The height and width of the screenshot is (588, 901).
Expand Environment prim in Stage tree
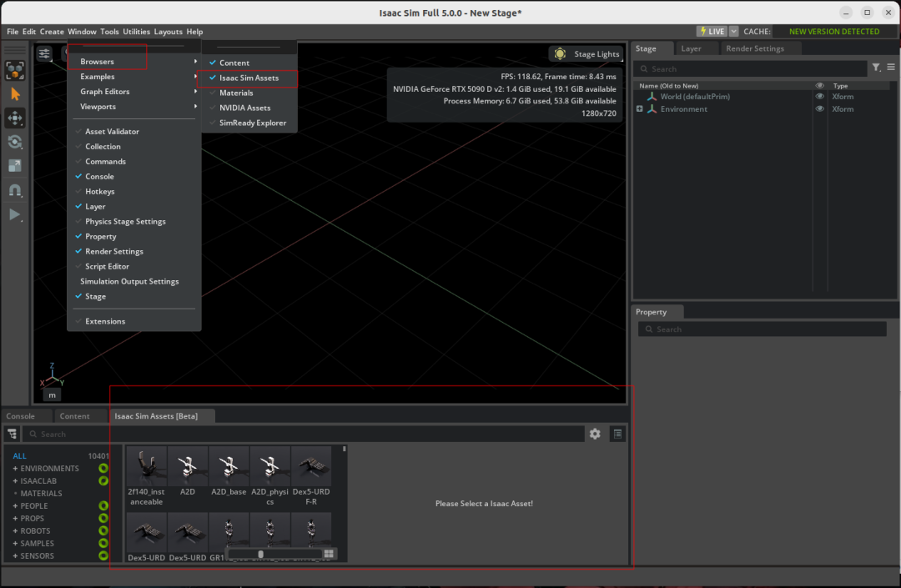click(640, 109)
